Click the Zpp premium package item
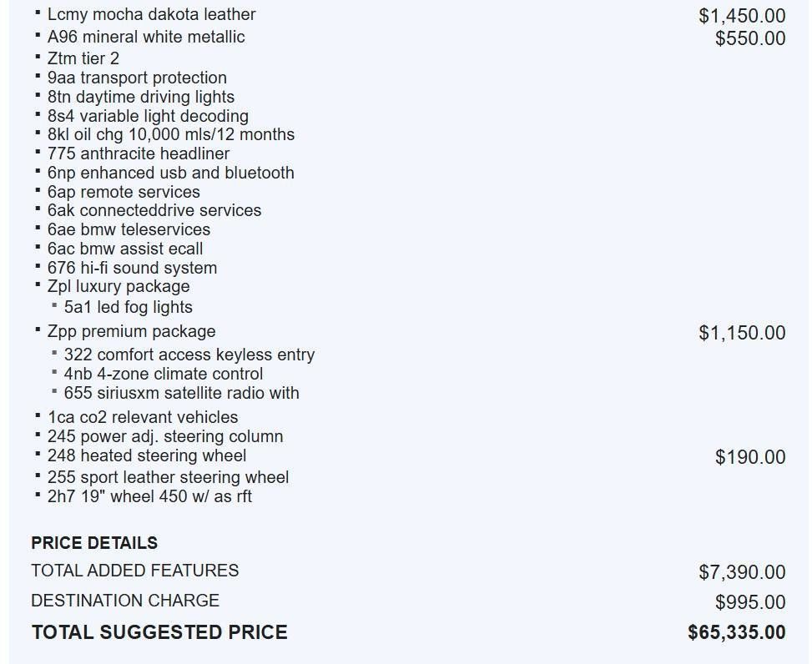 tap(131, 331)
